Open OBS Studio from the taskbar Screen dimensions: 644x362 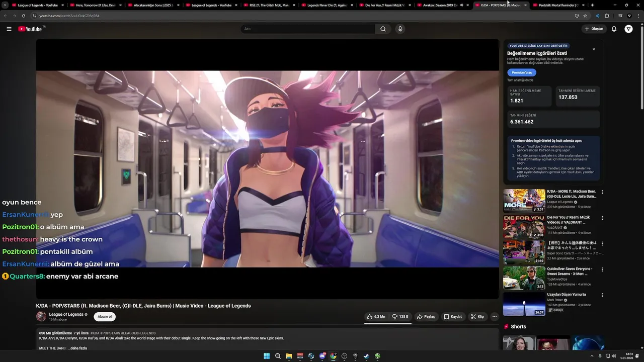point(344,356)
